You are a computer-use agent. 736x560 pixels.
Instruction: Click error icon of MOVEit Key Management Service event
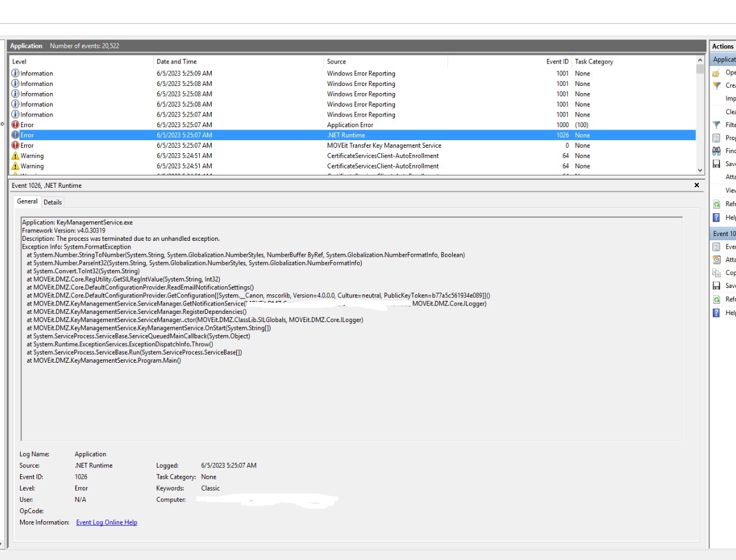click(x=15, y=145)
